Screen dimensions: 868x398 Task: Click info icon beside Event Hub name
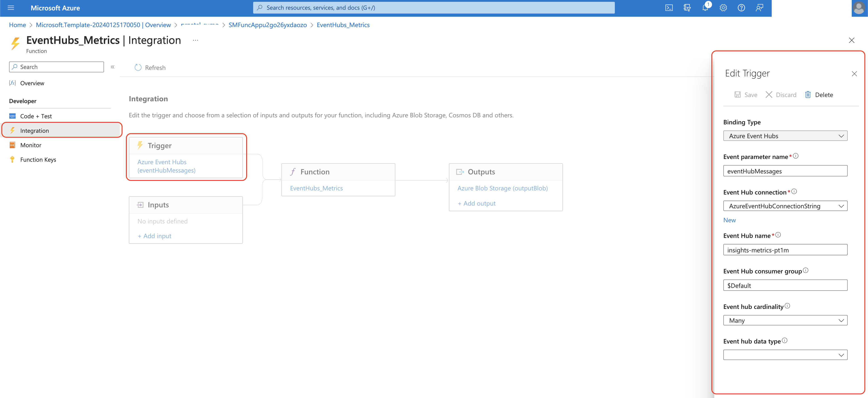[x=778, y=235]
